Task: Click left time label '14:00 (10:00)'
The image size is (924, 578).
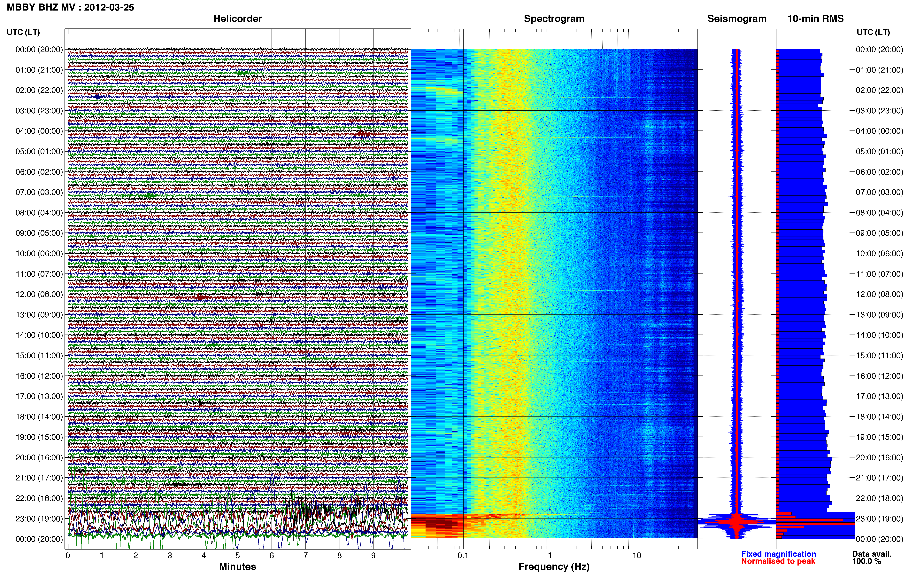Action: tap(39, 335)
